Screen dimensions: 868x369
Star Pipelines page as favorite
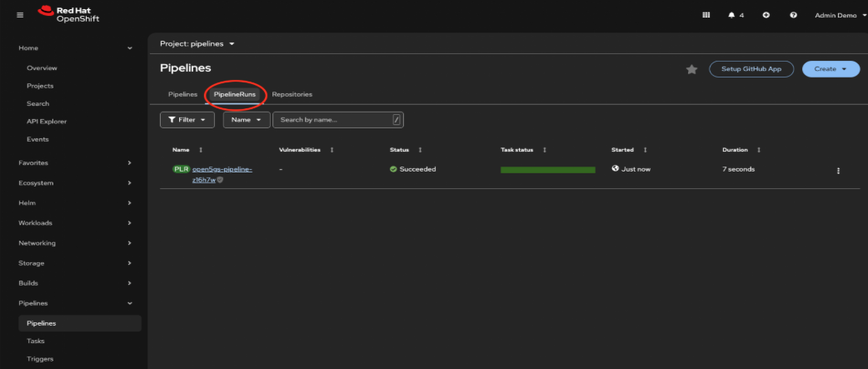click(691, 69)
